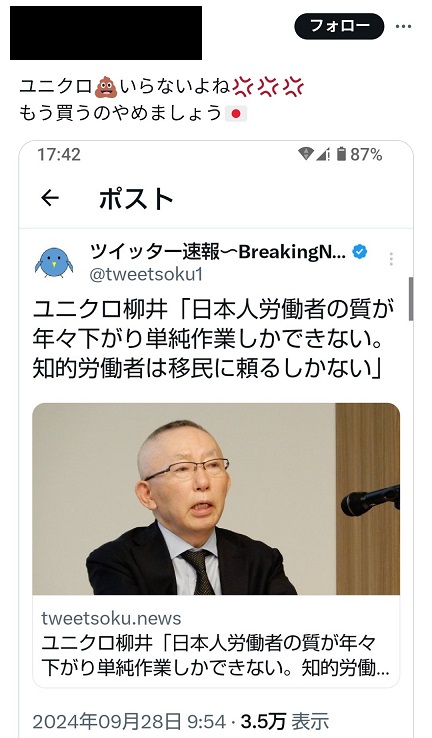Click the photo of man at microphone
The width and height of the screenshot is (432, 738).
pyautogui.click(x=216, y=499)
